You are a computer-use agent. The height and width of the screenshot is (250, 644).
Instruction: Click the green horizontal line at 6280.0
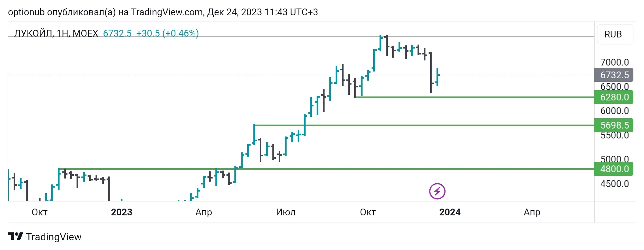[x=475, y=97]
